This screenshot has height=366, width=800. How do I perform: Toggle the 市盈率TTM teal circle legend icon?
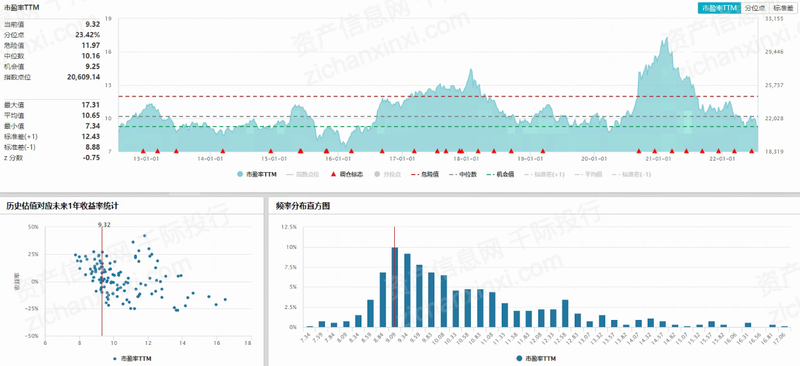pyautogui.click(x=240, y=175)
